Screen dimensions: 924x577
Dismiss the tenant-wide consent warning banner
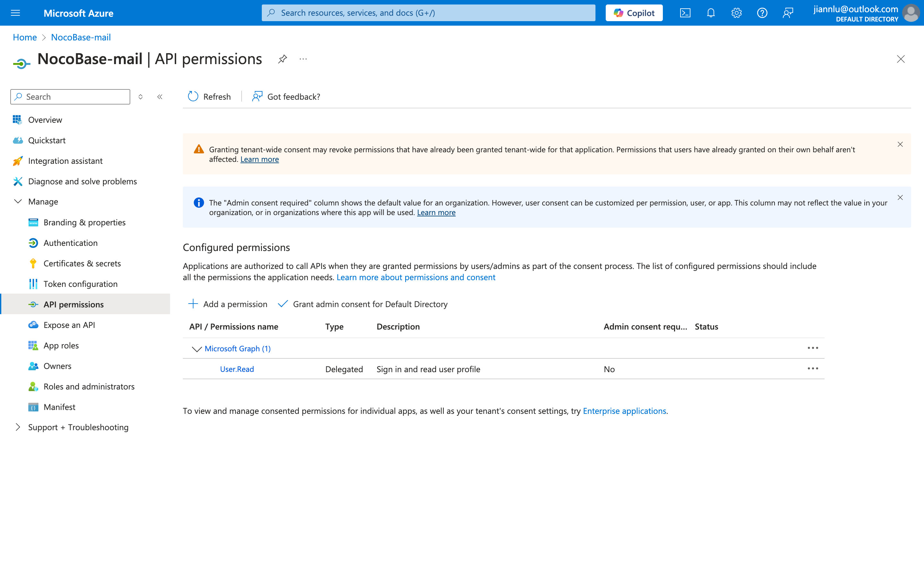tap(900, 144)
